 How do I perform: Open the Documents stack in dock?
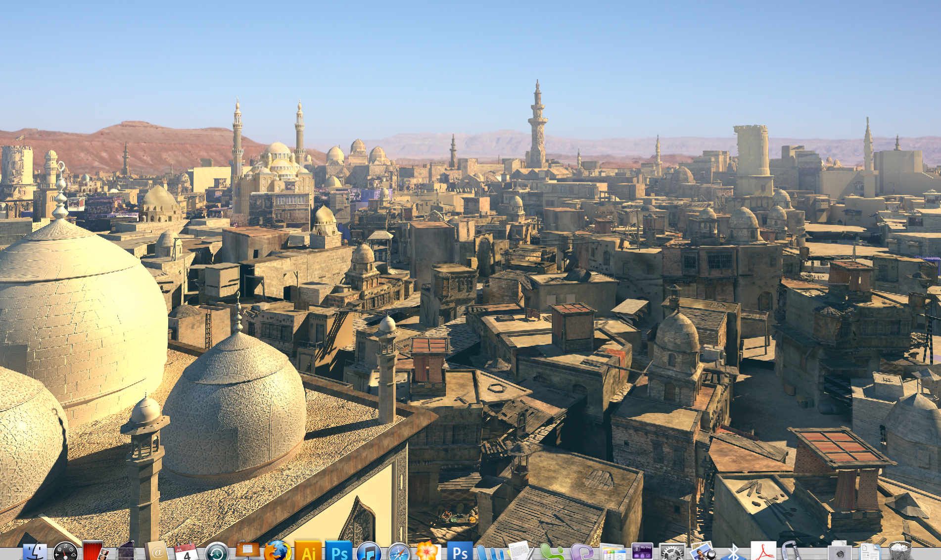tap(869, 552)
